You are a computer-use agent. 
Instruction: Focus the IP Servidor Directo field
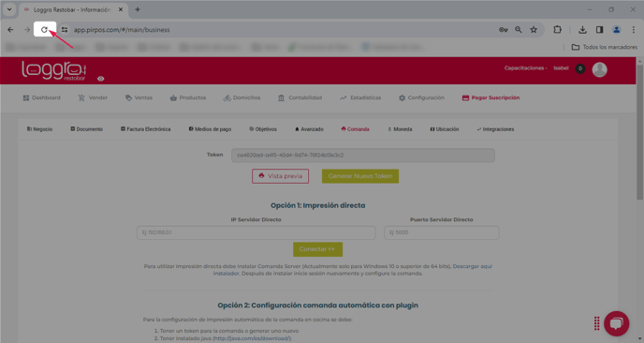256,232
